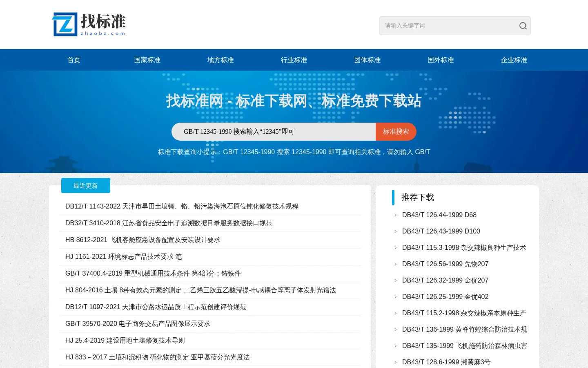The image size is (588, 368).
Task: Open DB43/T 126.25-1999 金优402 link
Action: coord(445,297)
